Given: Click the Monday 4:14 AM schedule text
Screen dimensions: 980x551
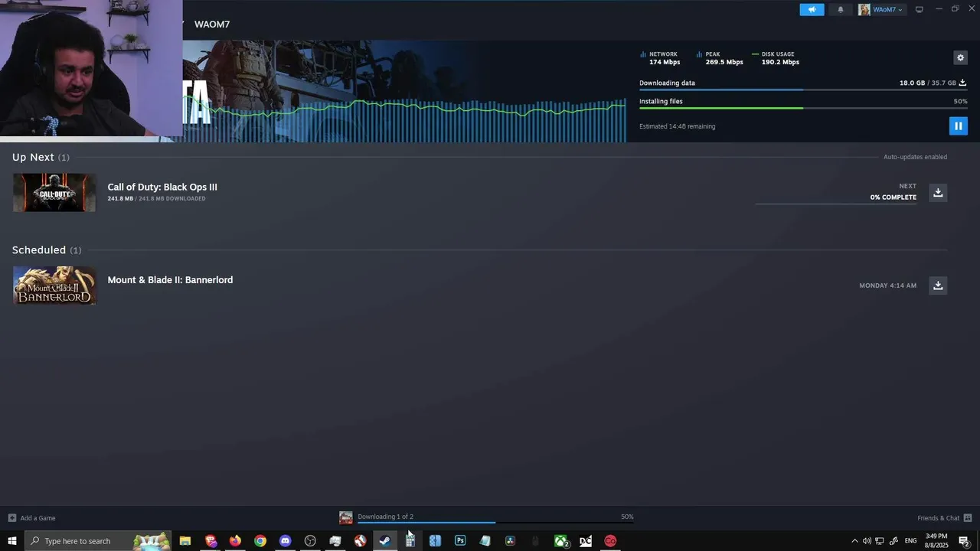Looking at the screenshot, I should pos(887,285).
